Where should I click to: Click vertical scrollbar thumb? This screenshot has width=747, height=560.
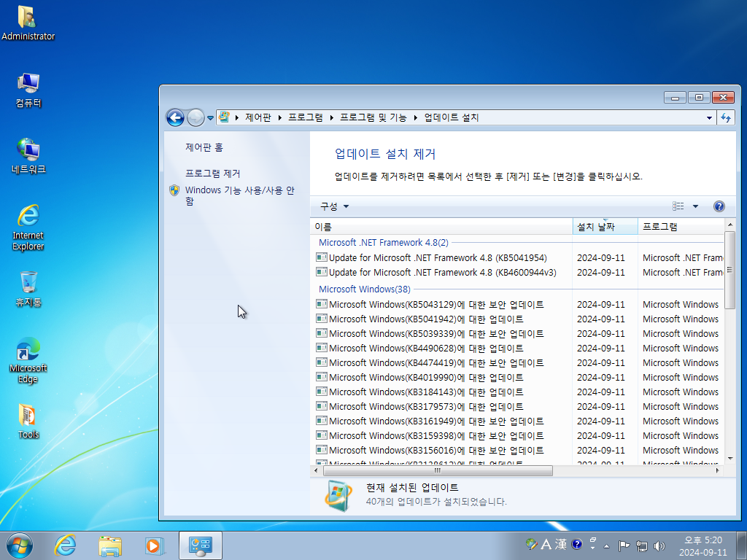click(729, 270)
